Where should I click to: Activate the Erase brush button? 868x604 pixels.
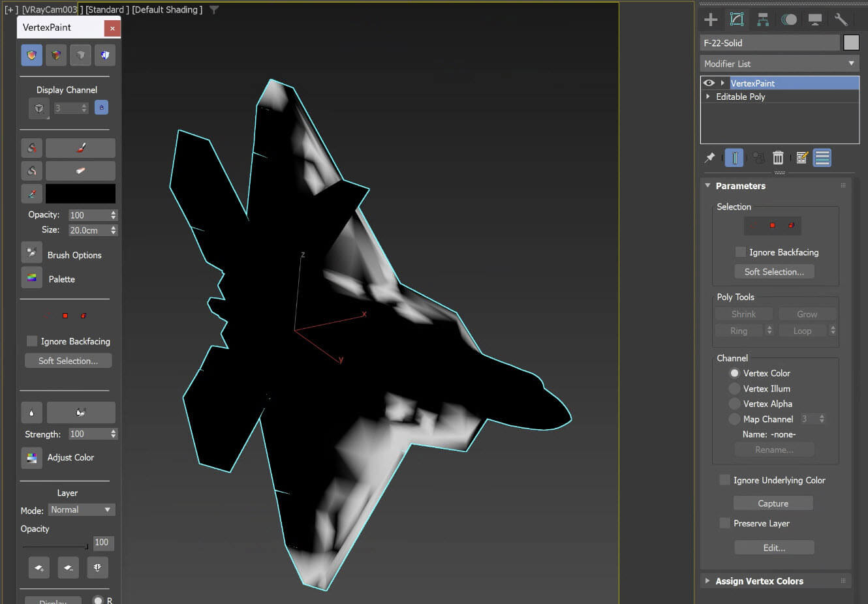click(x=80, y=171)
